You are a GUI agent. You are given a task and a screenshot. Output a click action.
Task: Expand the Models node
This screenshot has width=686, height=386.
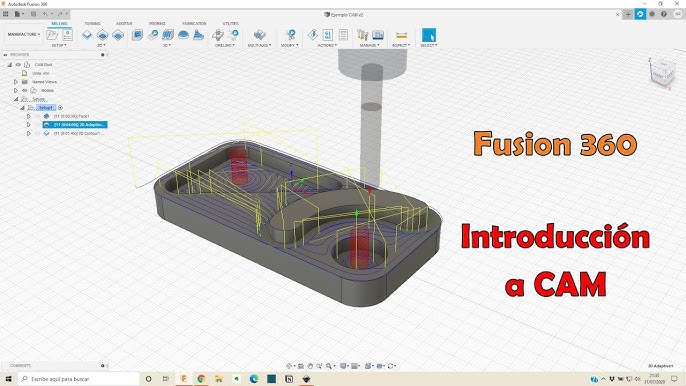[x=16, y=90]
